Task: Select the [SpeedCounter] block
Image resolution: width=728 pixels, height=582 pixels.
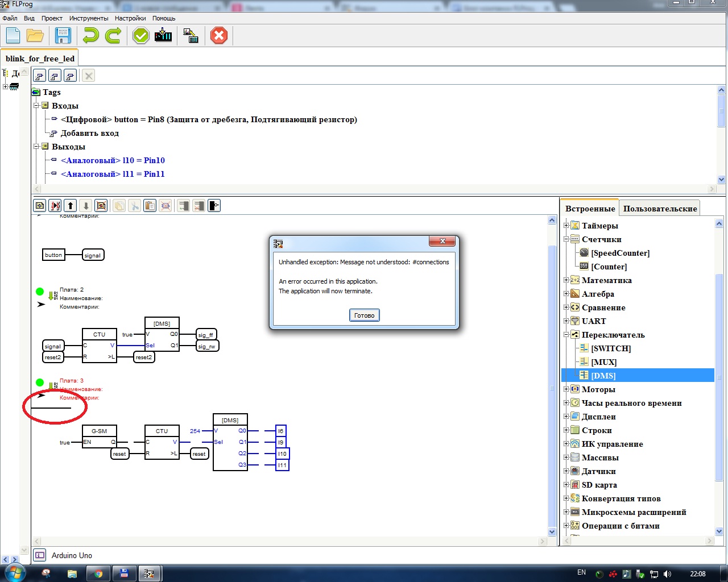Action: (x=620, y=253)
